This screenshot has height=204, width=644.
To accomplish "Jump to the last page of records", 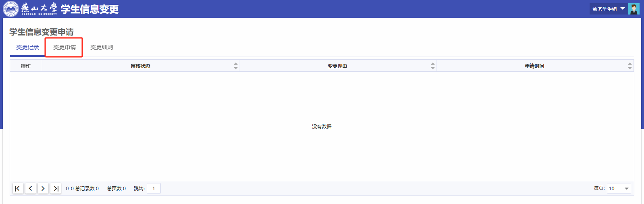I will click(x=56, y=188).
